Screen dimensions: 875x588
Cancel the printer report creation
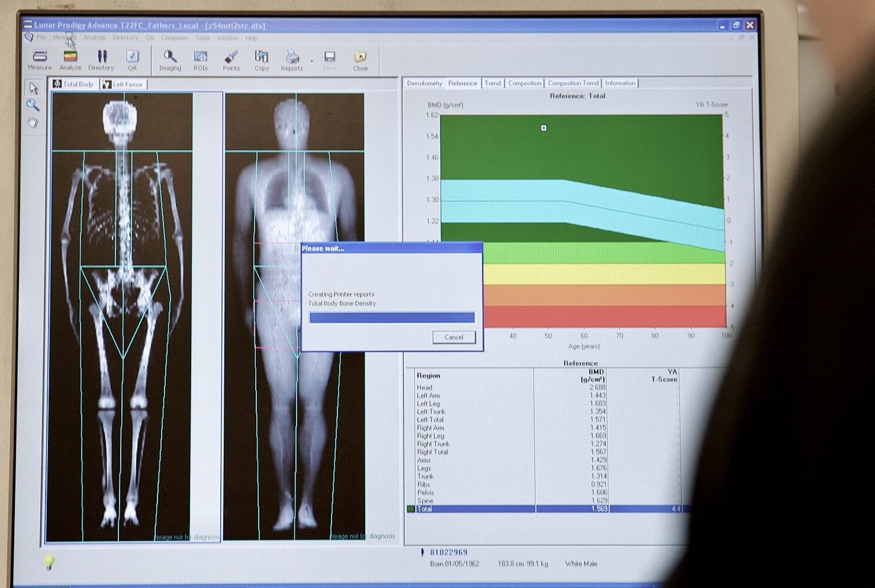pos(454,337)
